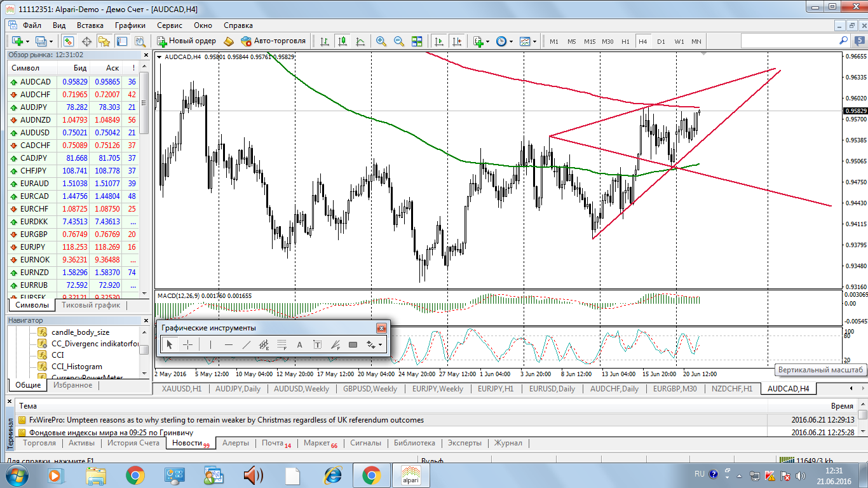Screen dimensions: 868x488
Task: Select the MN timeframe
Action: pyautogui.click(x=696, y=41)
